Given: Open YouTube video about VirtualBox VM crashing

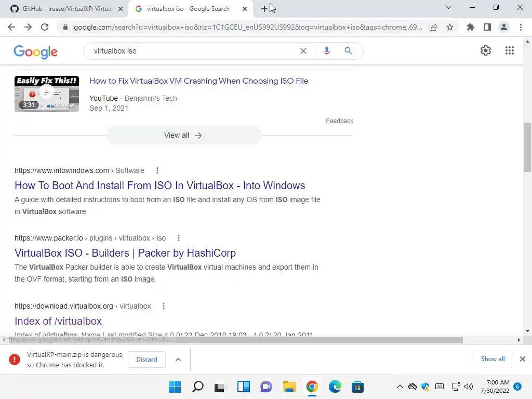Looking at the screenshot, I should click(199, 81).
